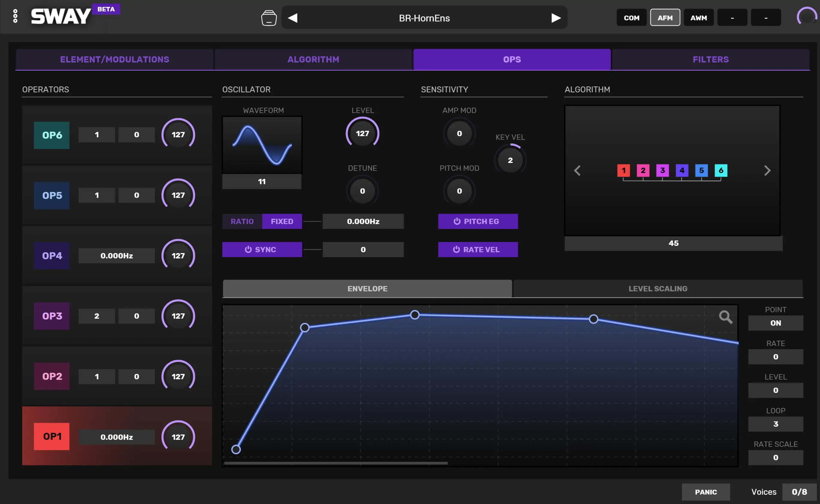This screenshot has width=820, height=504.
Task: Open the algorithm number 45 selector
Action: [x=673, y=243]
